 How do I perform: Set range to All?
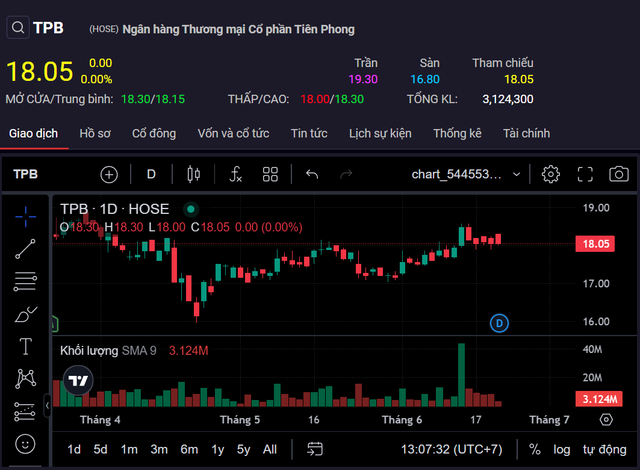(270, 449)
